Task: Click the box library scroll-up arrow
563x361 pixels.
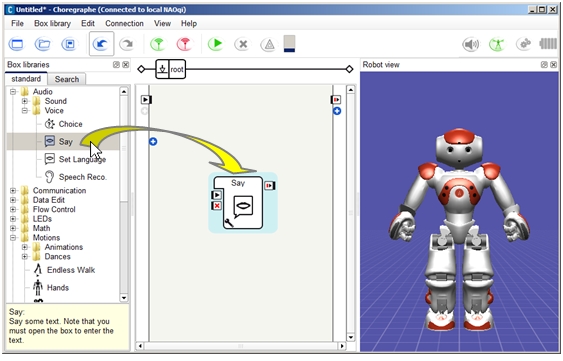Action: tap(124, 91)
